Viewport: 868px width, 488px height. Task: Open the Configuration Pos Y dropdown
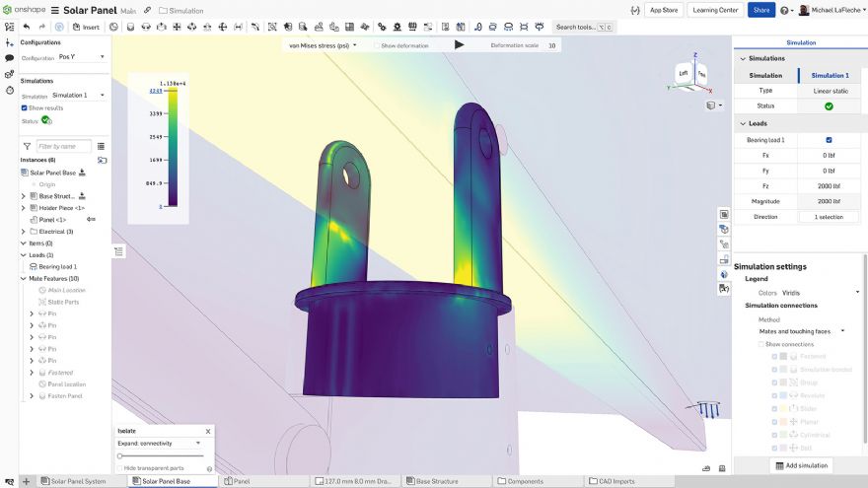coord(81,56)
